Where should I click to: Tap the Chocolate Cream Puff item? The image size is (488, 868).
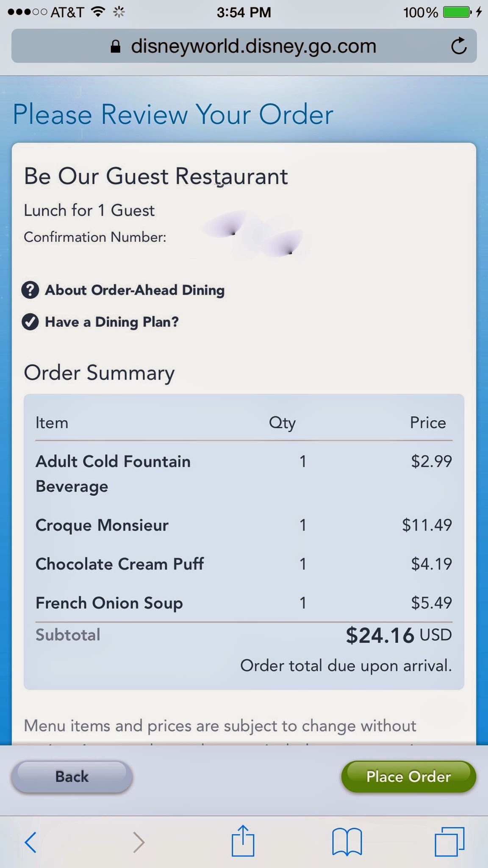tap(119, 564)
